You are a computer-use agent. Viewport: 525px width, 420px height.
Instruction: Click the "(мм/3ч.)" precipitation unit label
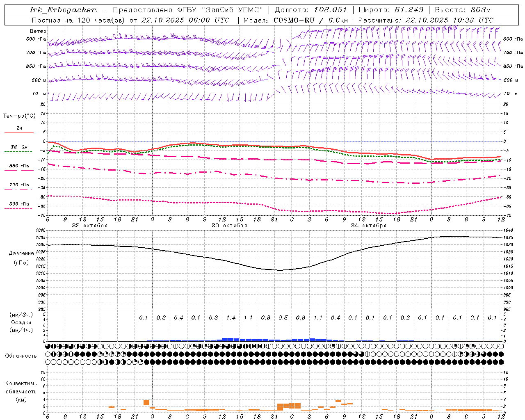pyautogui.click(x=21, y=315)
